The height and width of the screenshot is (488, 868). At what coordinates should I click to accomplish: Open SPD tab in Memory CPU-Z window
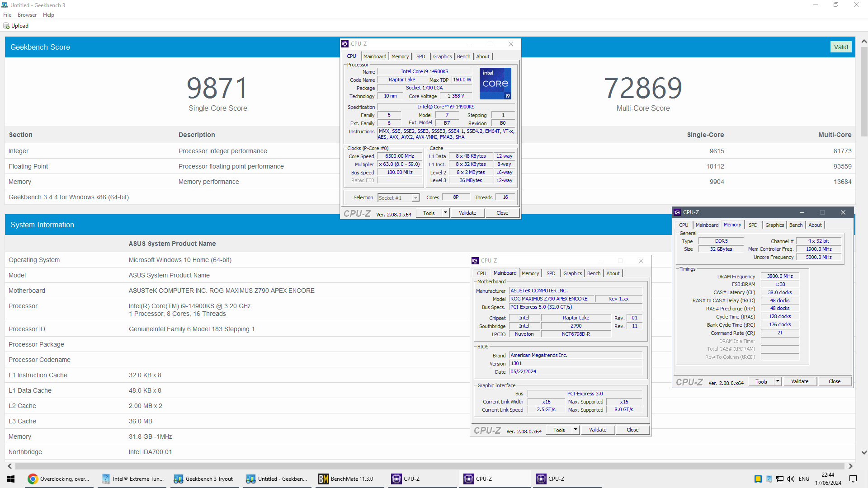pos(753,225)
